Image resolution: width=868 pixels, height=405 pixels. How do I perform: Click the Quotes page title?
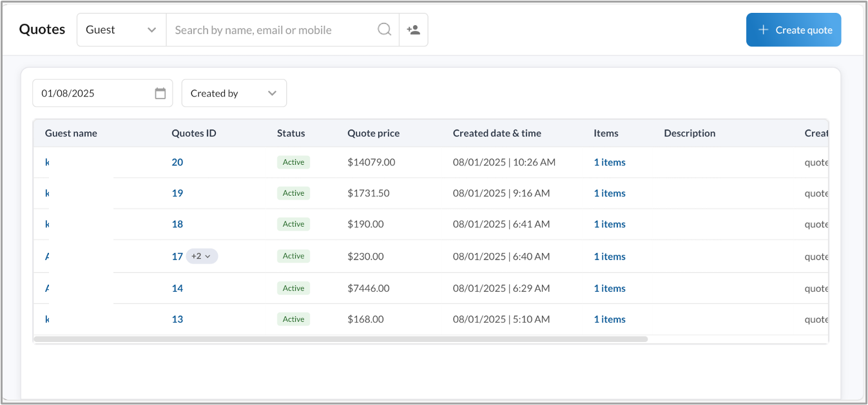coord(42,30)
